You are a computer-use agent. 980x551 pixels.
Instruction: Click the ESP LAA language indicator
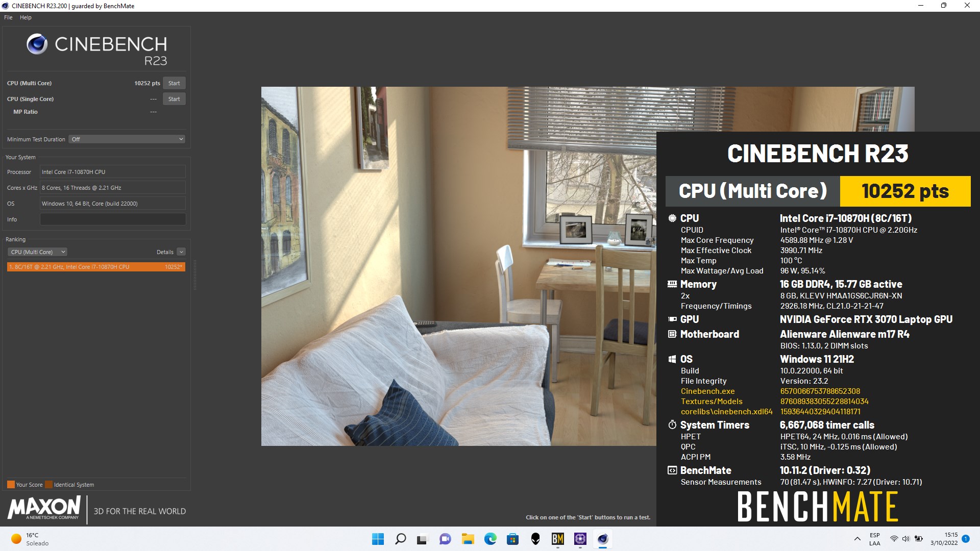[x=875, y=539]
